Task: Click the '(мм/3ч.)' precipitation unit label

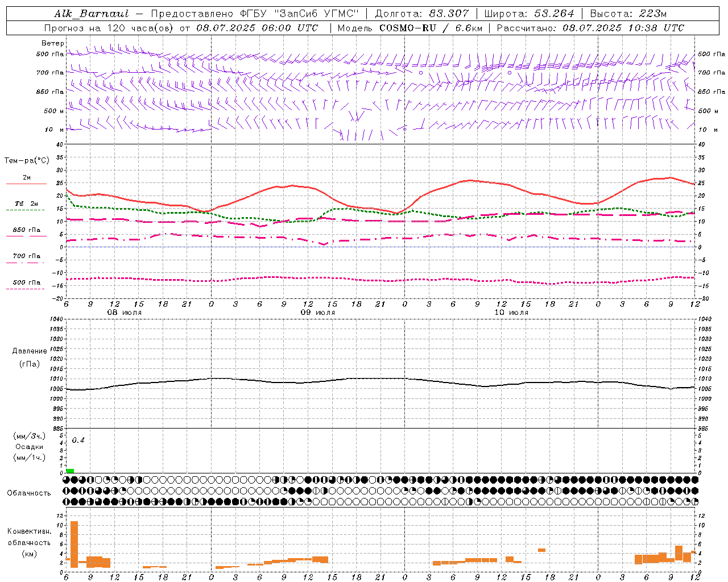Action: point(29,436)
